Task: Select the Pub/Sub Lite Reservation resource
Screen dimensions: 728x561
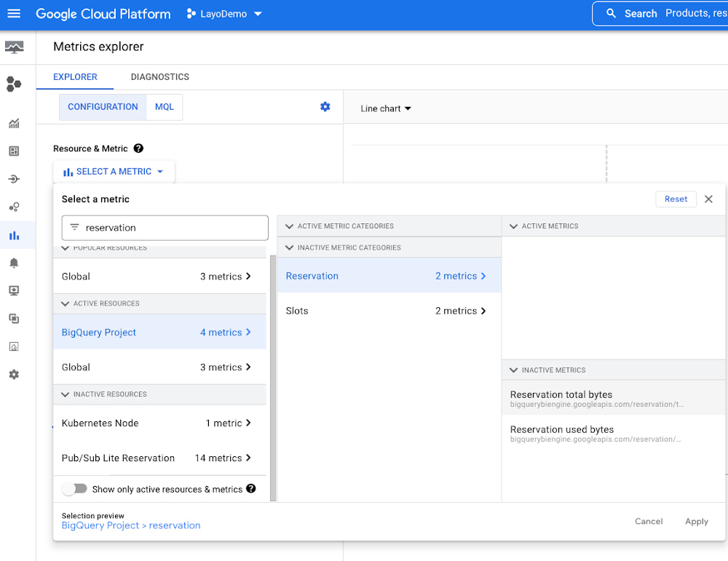Action: coord(159,458)
